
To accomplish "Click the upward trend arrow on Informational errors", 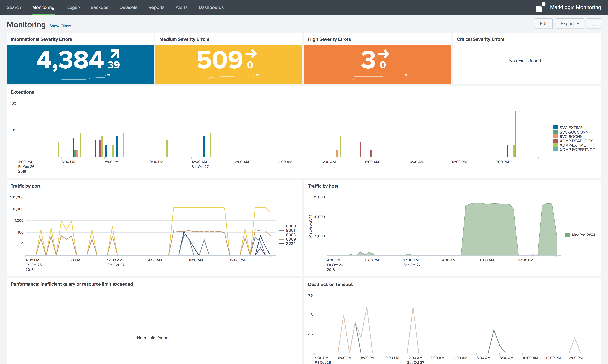I will click(115, 54).
